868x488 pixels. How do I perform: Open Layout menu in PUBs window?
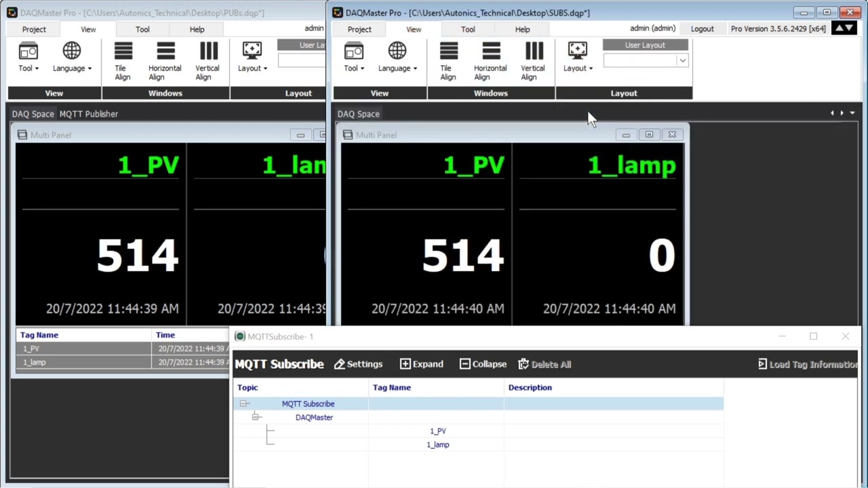(x=252, y=57)
